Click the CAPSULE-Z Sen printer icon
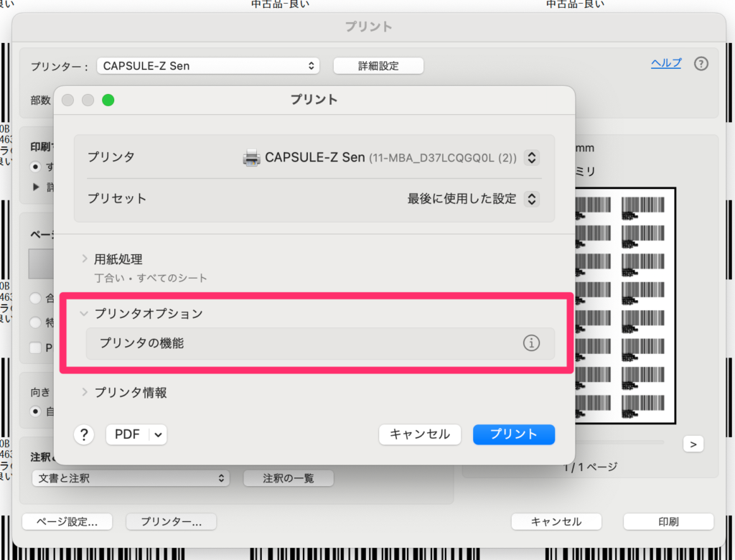The width and height of the screenshot is (735, 560). [x=251, y=157]
